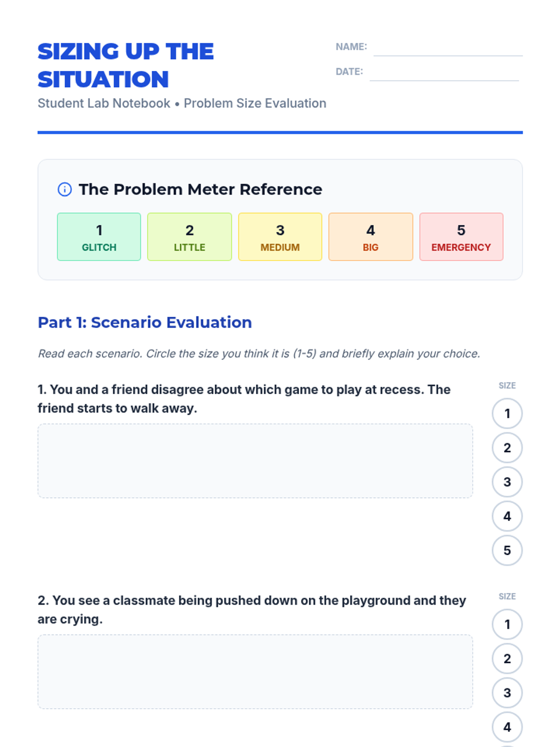Circle size 1 for scenario 1
The height and width of the screenshot is (747, 560).
507,413
